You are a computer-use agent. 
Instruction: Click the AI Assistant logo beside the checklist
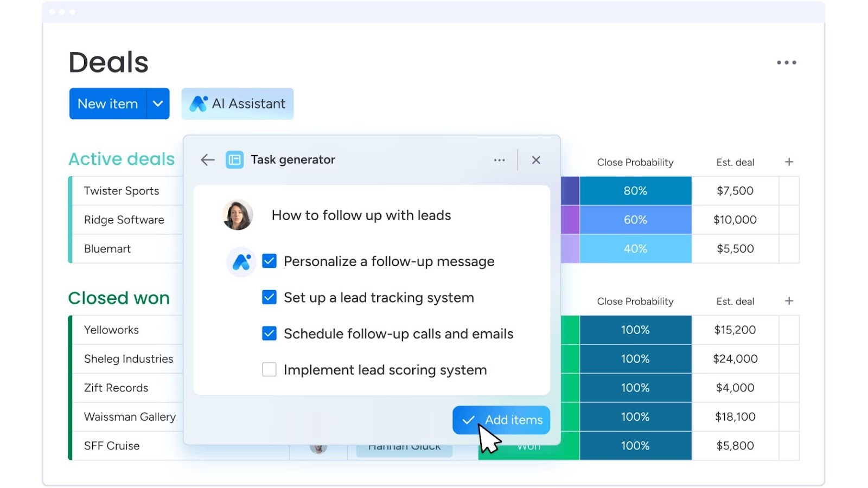click(x=241, y=261)
